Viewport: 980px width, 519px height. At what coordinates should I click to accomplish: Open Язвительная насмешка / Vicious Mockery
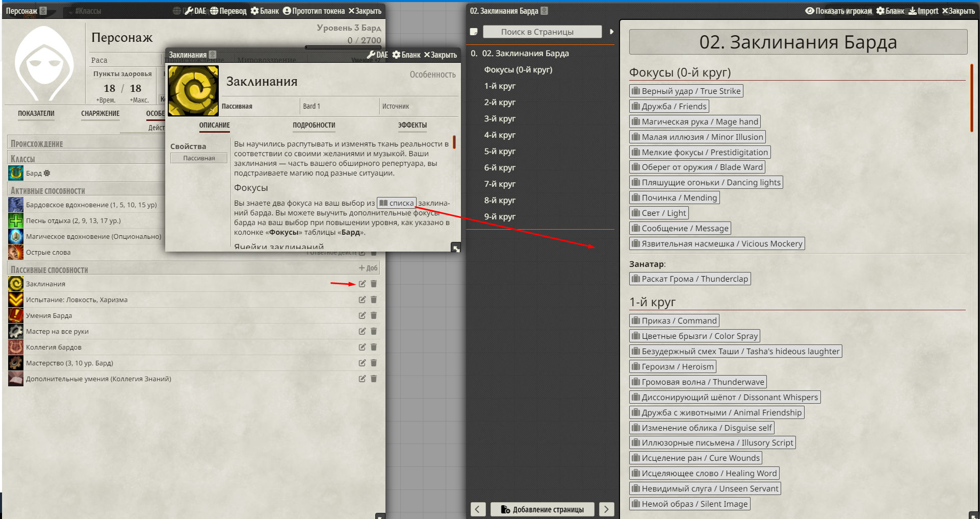[x=717, y=243]
